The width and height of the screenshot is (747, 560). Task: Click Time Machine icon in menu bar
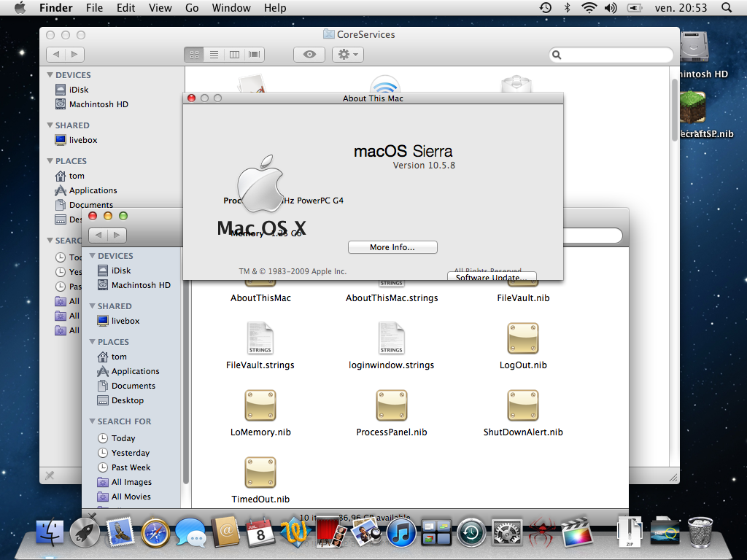pyautogui.click(x=546, y=7)
